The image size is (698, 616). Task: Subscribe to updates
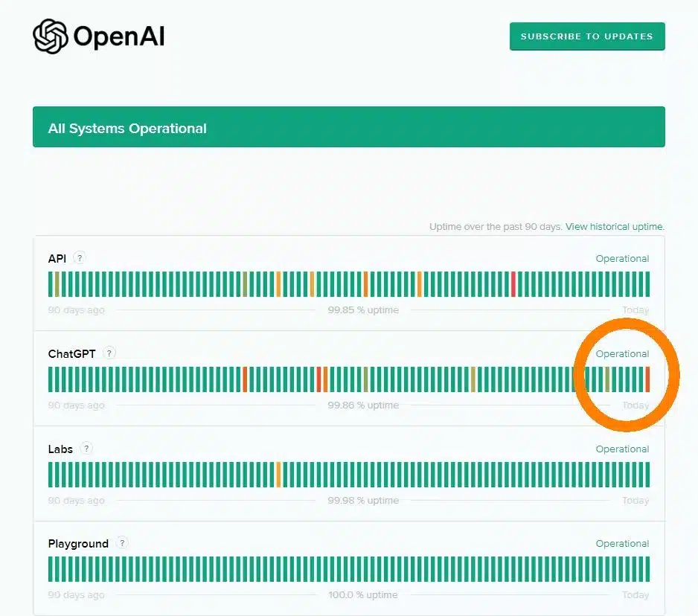click(587, 36)
